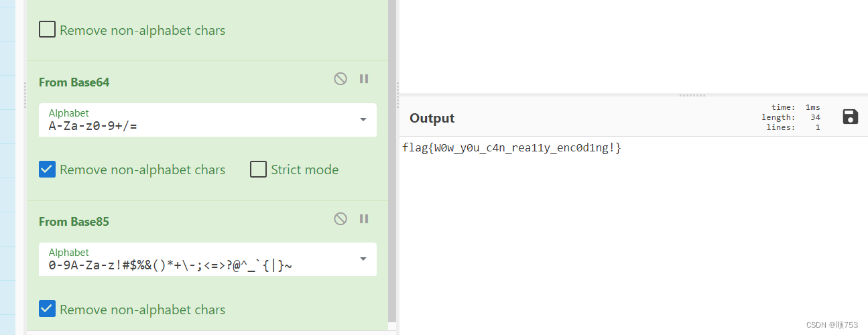Uncheck Base64 Remove non-alphabet chars

(x=47, y=170)
